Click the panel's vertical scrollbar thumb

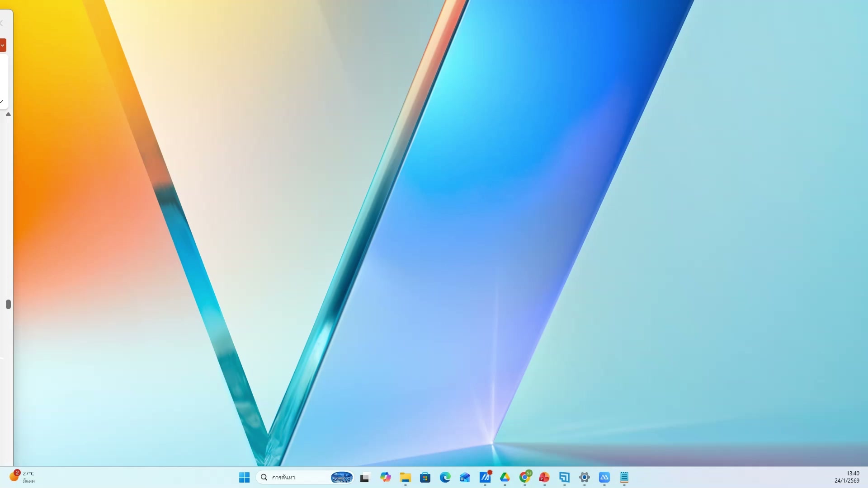[x=8, y=304]
